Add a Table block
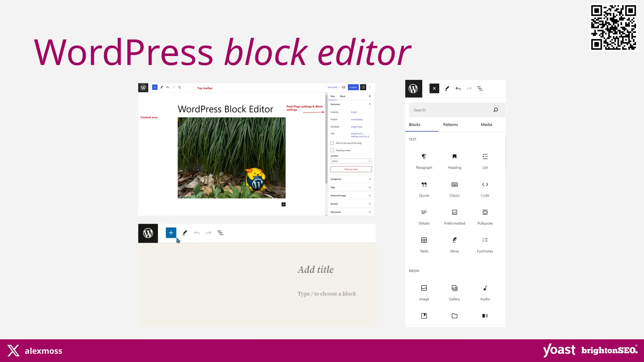The height and width of the screenshot is (362, 644). pos(424,245)
